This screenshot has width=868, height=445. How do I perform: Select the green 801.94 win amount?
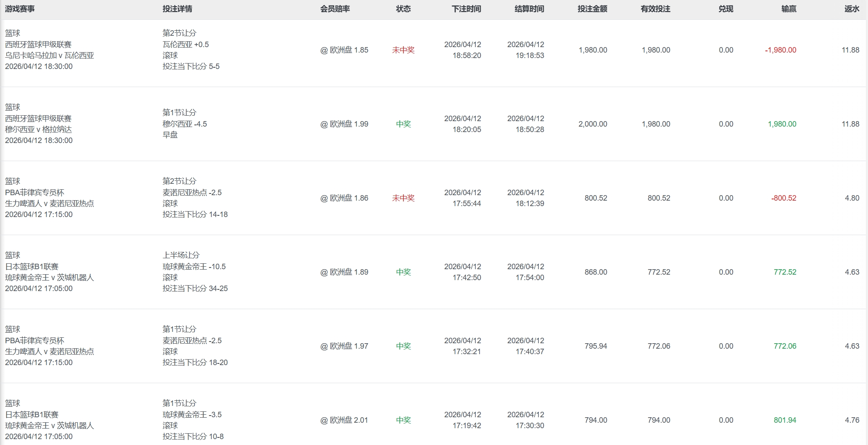(785, 420)
